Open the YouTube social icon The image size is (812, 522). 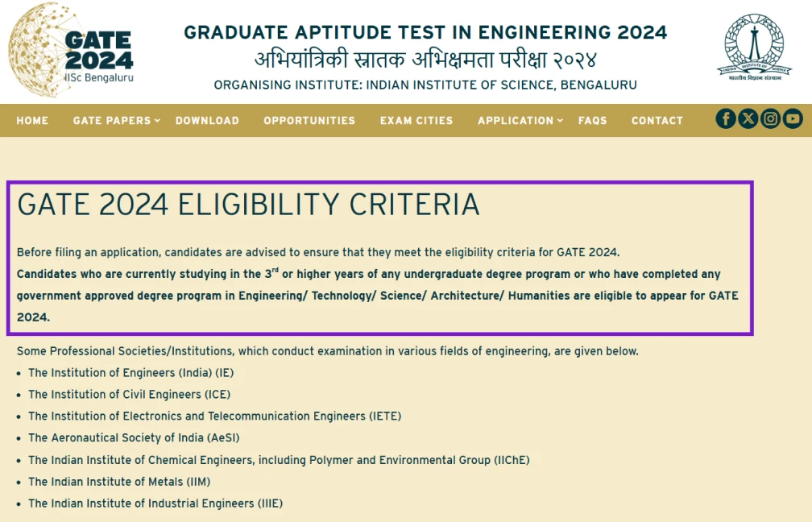(793, 119)
